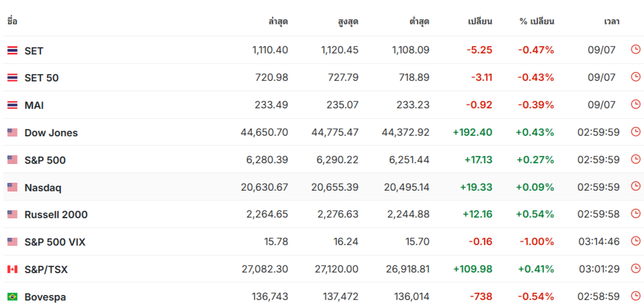Screen dimensions: 644x307
Task: Open the SET index link
Action: 33,51
